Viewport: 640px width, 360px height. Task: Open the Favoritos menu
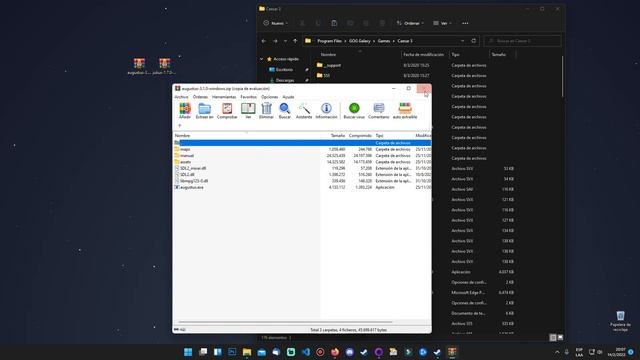point(249,97)
